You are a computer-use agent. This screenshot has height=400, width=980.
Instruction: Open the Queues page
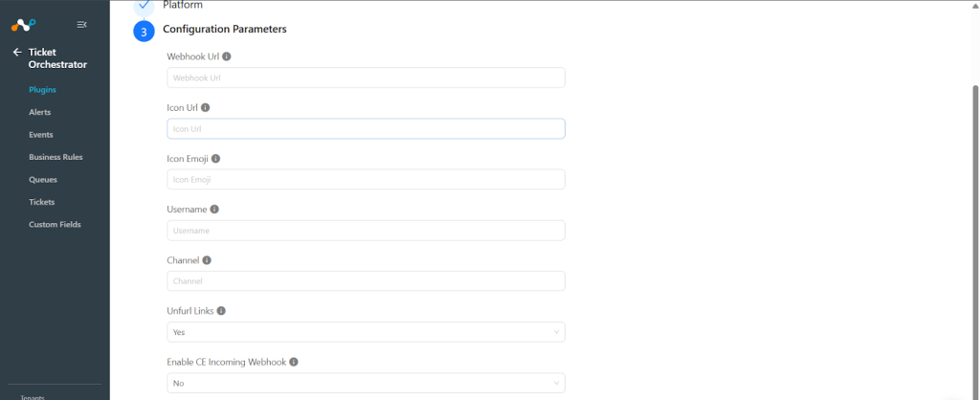[x=43, y=180]
